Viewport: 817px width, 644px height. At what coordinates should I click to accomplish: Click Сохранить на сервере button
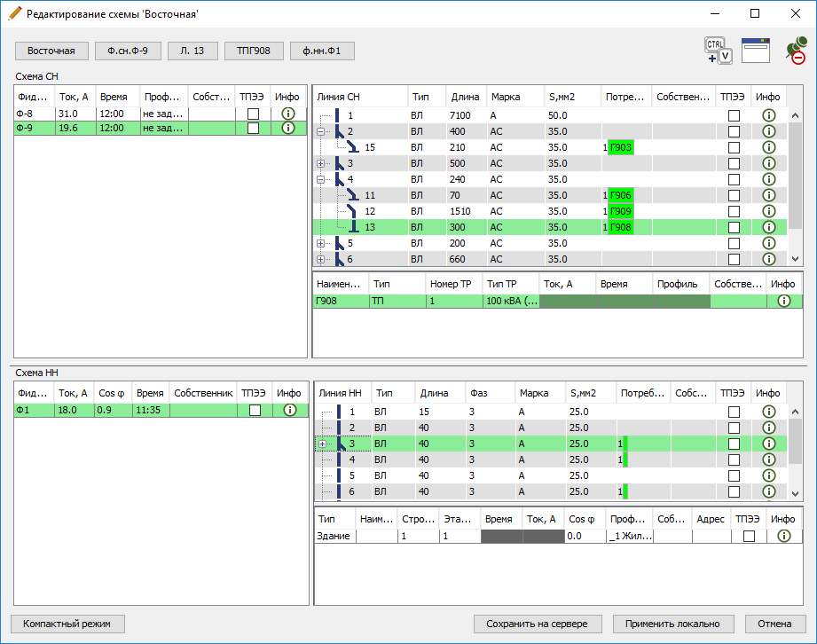[538, 624]
